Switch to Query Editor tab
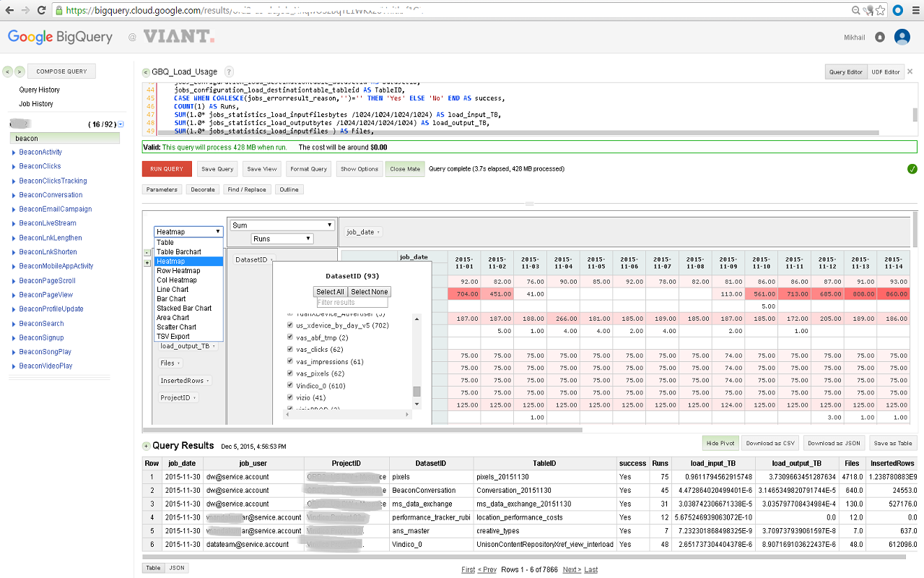 (845, 72)
